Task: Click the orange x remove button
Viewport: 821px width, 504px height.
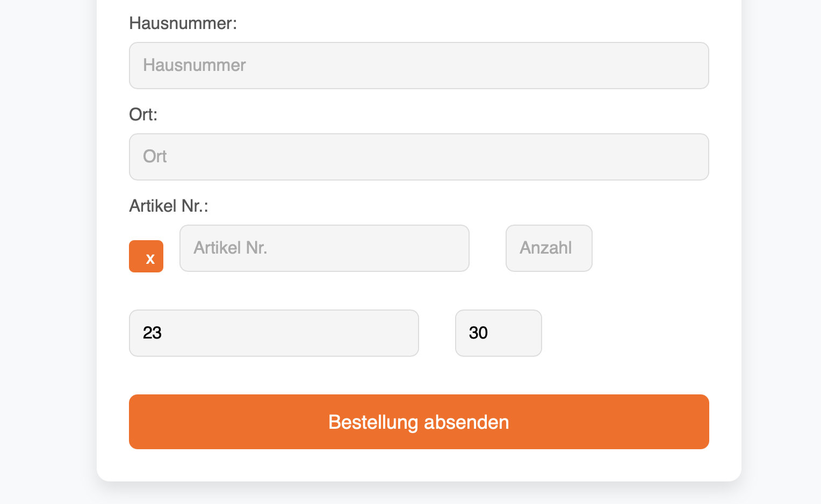Action: click(x=146, y=256)
